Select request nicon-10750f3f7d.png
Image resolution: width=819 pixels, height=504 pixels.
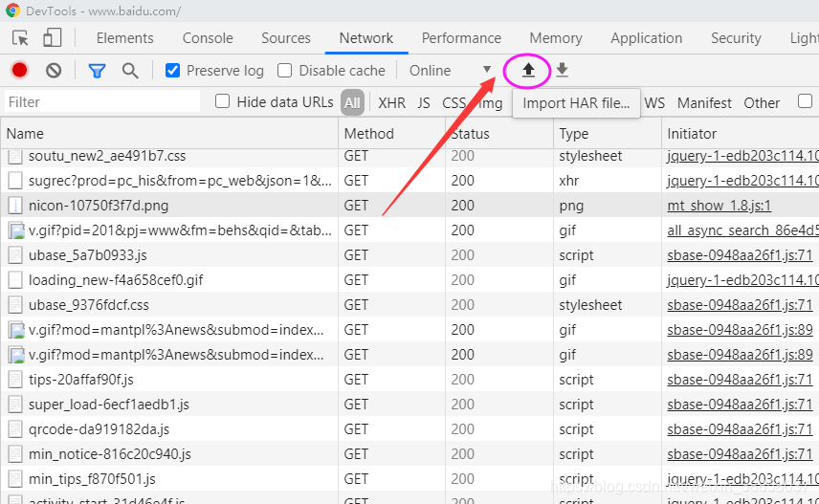click(99, 206)
